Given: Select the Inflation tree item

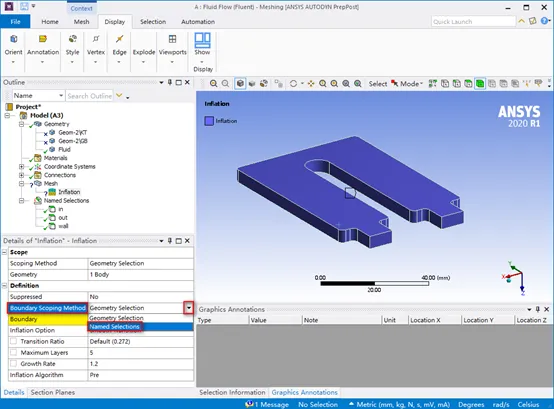Looking at the screenshot, I should pyautogui.click(x=69, y=192).
